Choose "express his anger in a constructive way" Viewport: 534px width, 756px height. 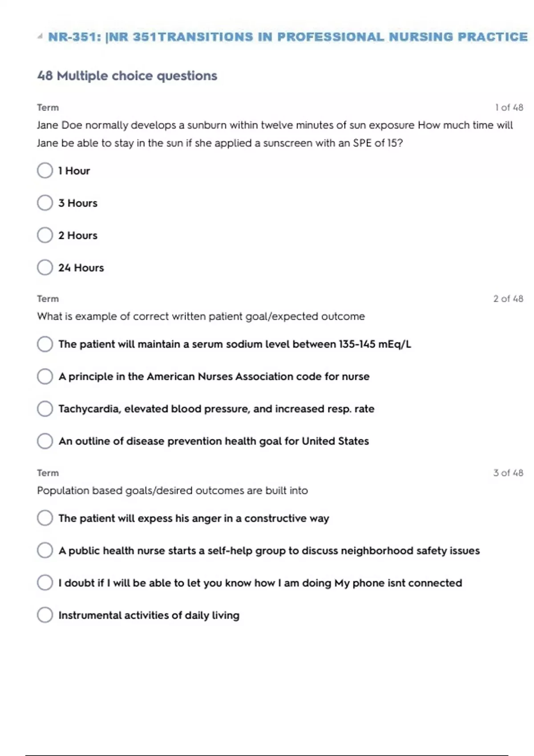pyautogui.click(x=45, y=518)
